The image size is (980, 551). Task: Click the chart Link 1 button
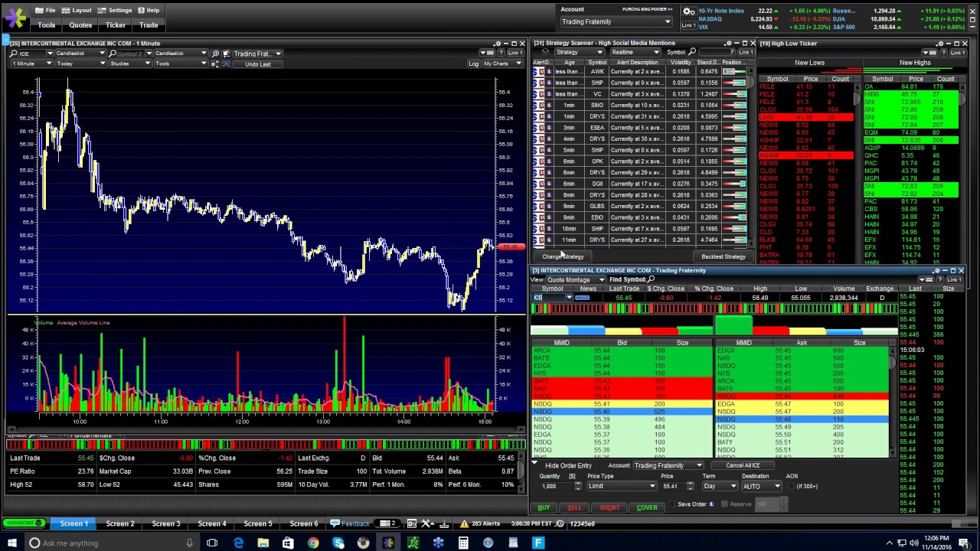516,53
